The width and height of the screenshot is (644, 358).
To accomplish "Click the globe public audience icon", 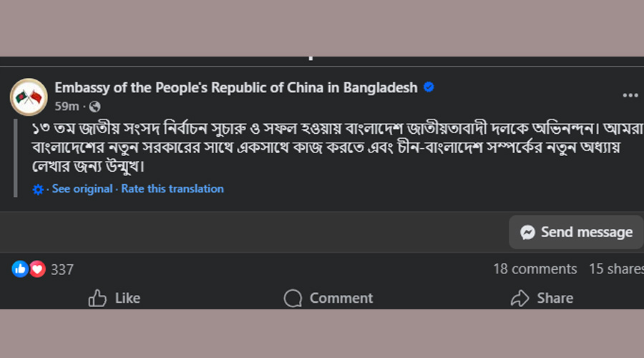I will click(x=94, y=107).
